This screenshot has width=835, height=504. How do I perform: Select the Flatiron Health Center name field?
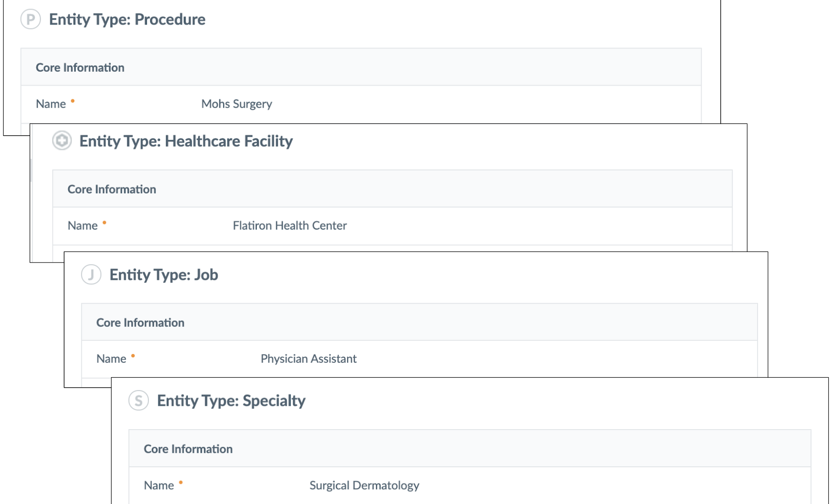pos(290,225)
